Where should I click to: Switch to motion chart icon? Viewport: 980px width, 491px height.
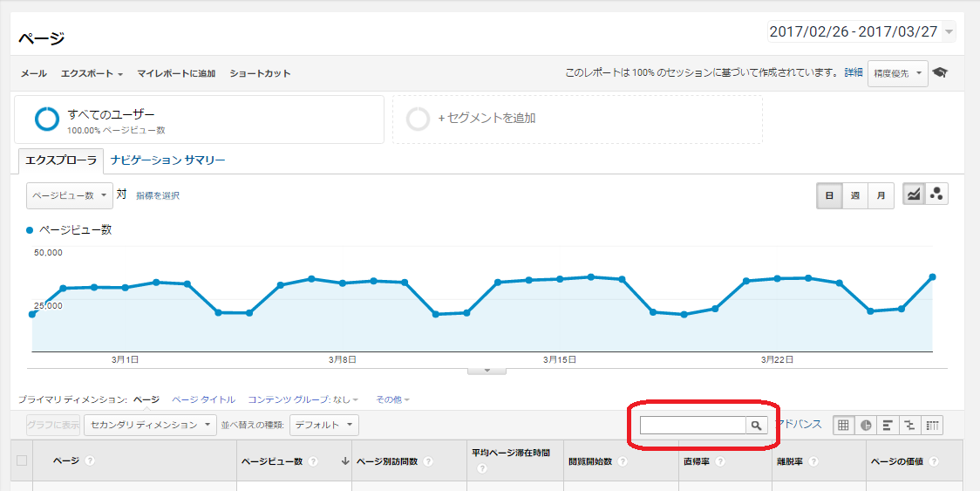(x=937, y=194)
